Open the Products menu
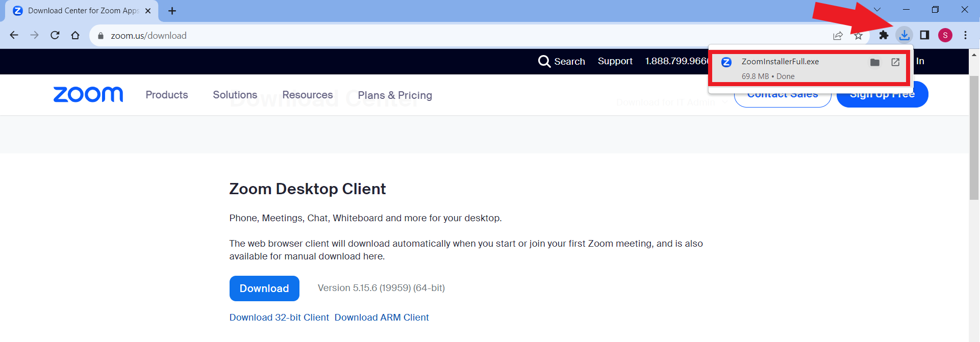This screenshot has height=342, width=980. tap(167, 95)
